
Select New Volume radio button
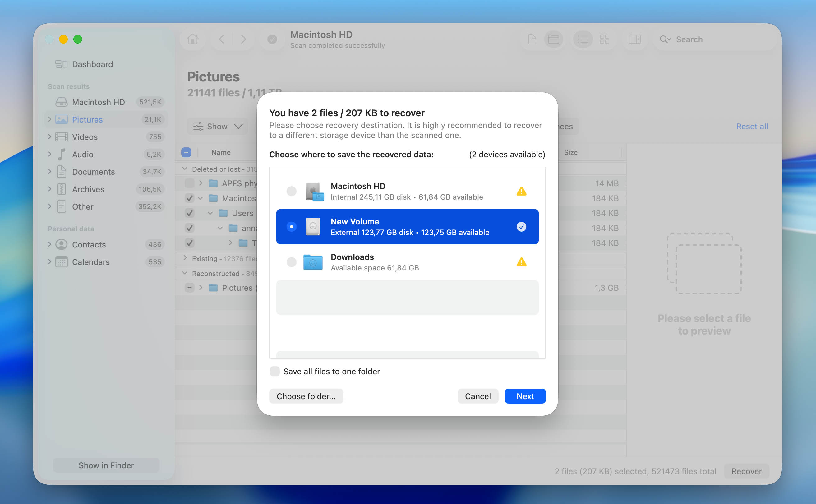(x=292, y=227)
